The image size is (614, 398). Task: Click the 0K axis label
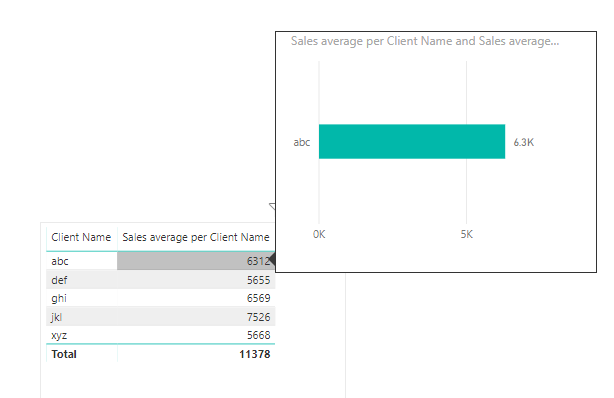(319, 234)
